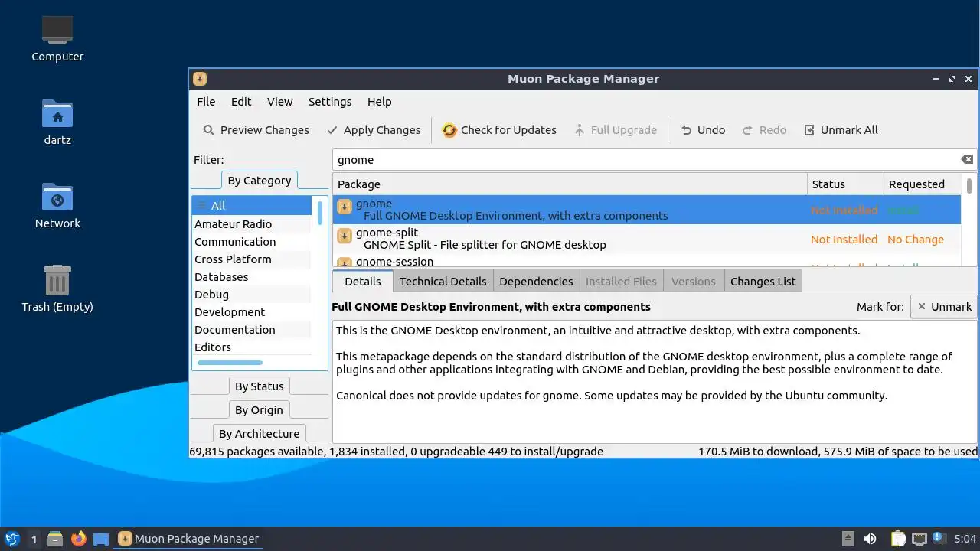Expand the By Architecture filter section
980x551 pixels.
pyautogui.click(x=260, y=434)
